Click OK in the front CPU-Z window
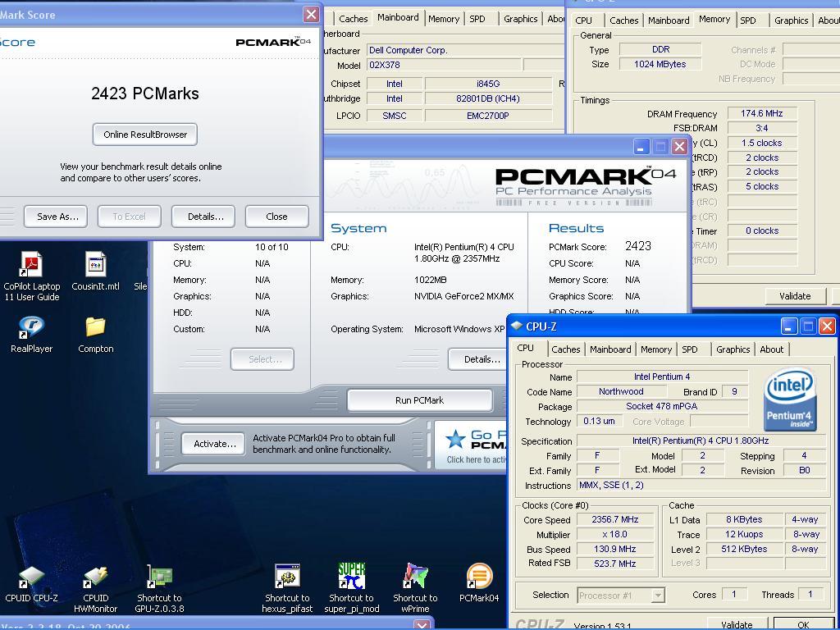Image resolution: width=840 pixels, height=630 pixels. click(x=804, y=624)
